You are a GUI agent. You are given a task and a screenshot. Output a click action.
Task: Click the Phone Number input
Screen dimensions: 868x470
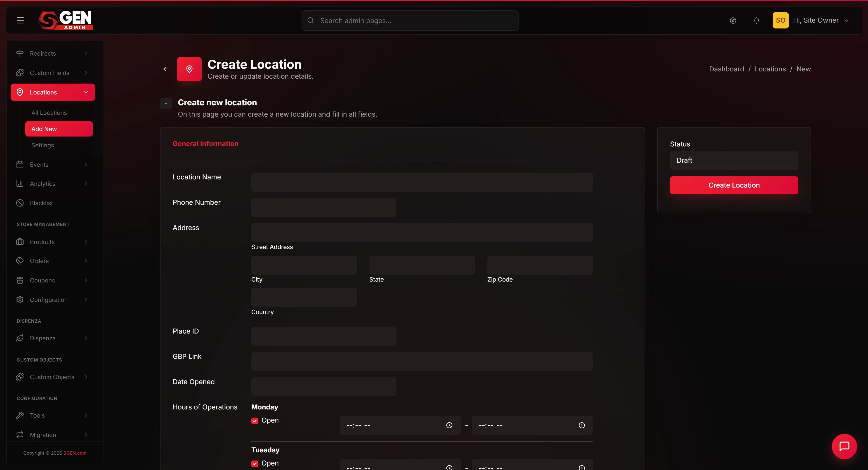(323, 207)
